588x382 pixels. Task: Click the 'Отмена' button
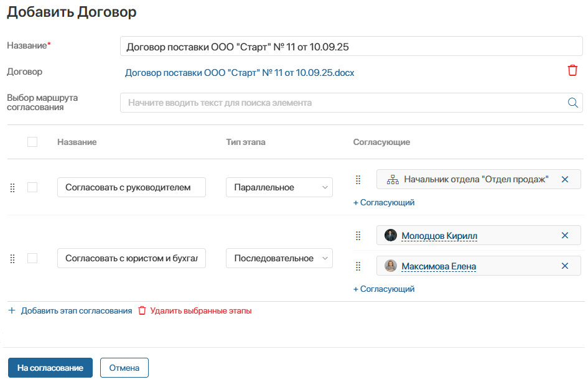pos(124,368)
